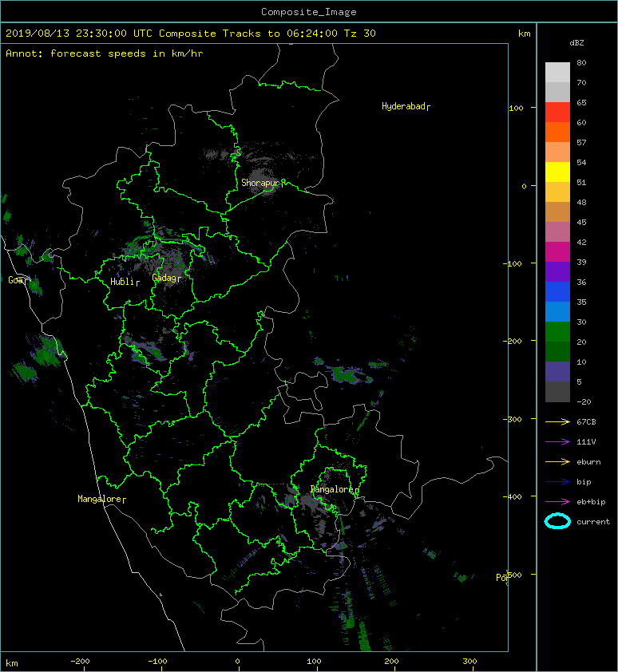618x672 pixels.
Task: Click the Mangalore city label
Action: pyautogui.click(x=101, y=499)
